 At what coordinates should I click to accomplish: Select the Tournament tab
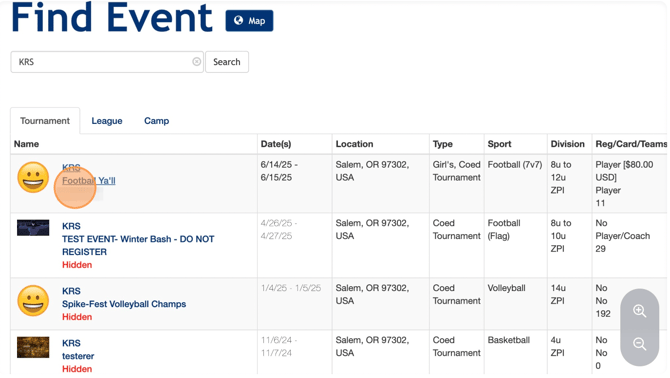(45, 121)
